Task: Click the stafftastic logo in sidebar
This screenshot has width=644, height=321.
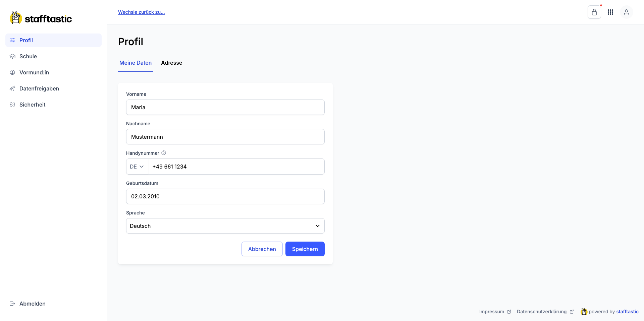Action: coord(41,18)
